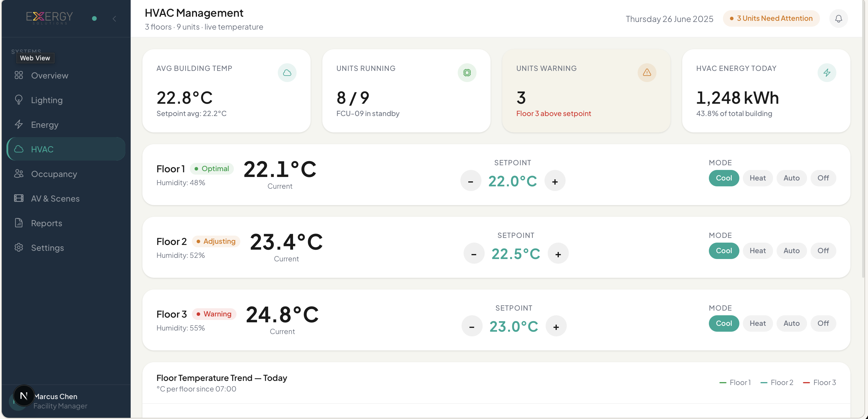Click the cloud icon on Avg Building Temp card
Viewport: 868px width, 419px height.
coord(287,72)
